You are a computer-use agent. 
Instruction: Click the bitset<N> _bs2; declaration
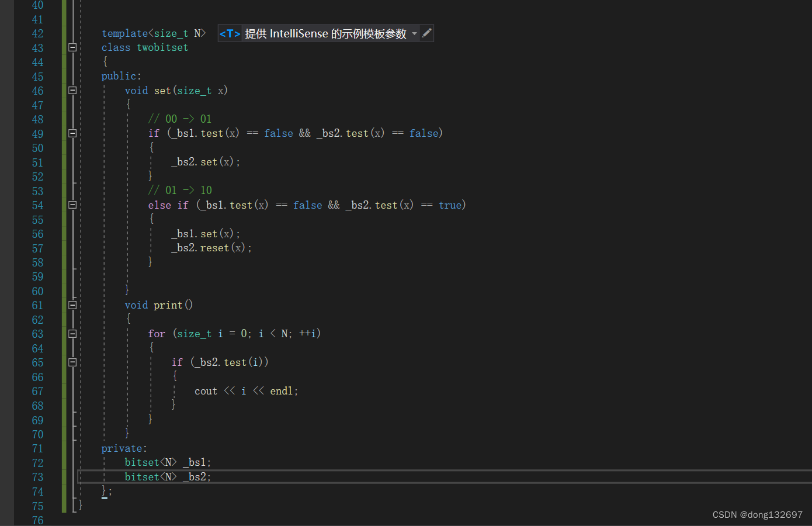[x=168, y=477]
